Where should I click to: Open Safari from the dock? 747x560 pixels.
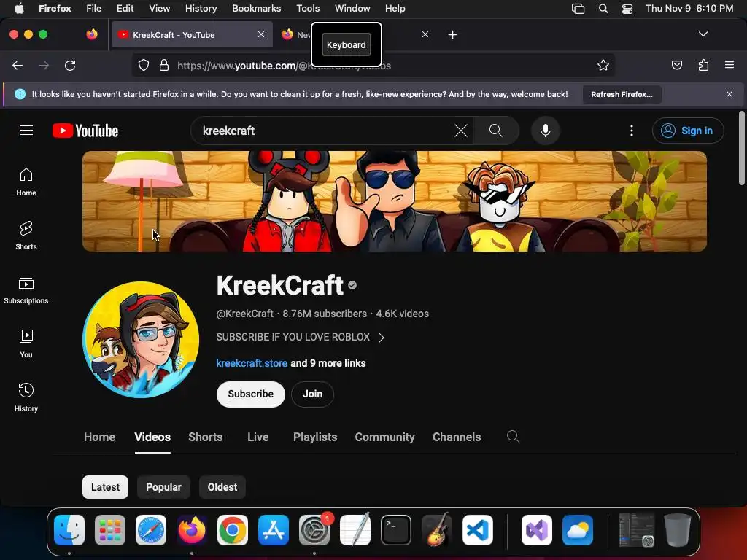pos(151,530)
